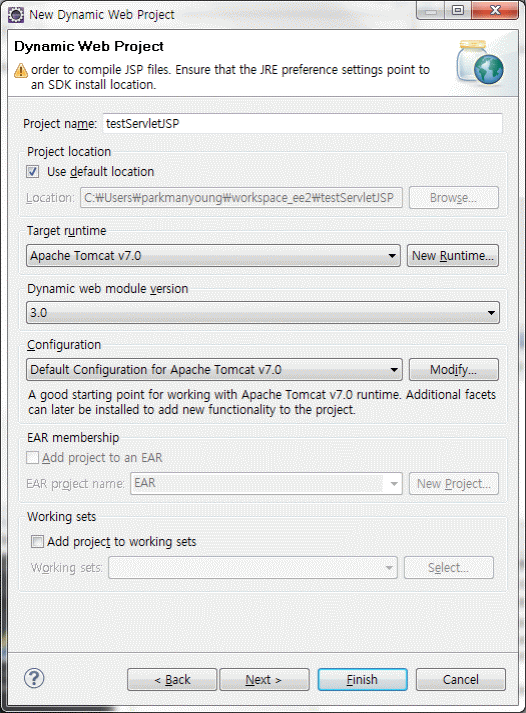Image resolution: width=526 pixels, height=713 pixels.
Task: Close the New Dynamic Web Project dialog
Action: [x=495, y=10]
